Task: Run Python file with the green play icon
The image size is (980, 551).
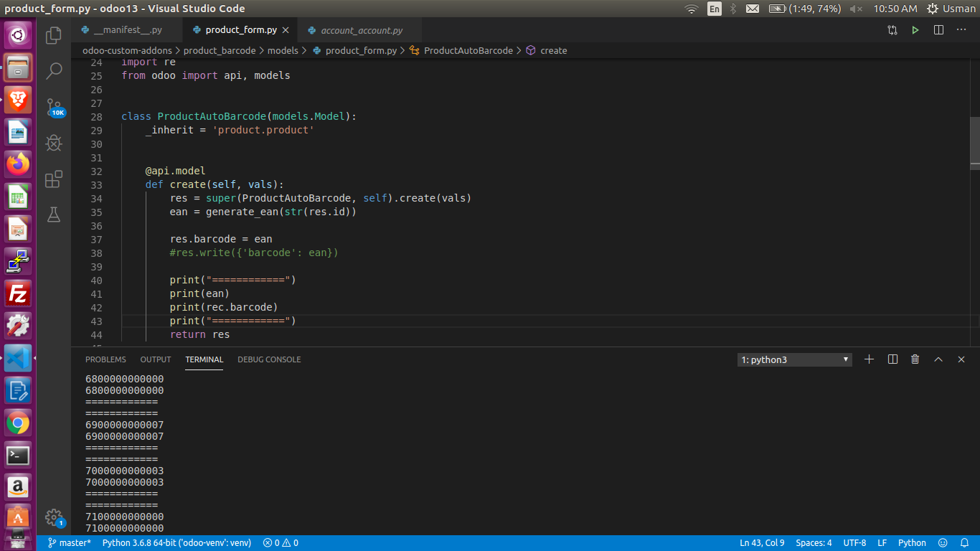Action: click(915, 30)
